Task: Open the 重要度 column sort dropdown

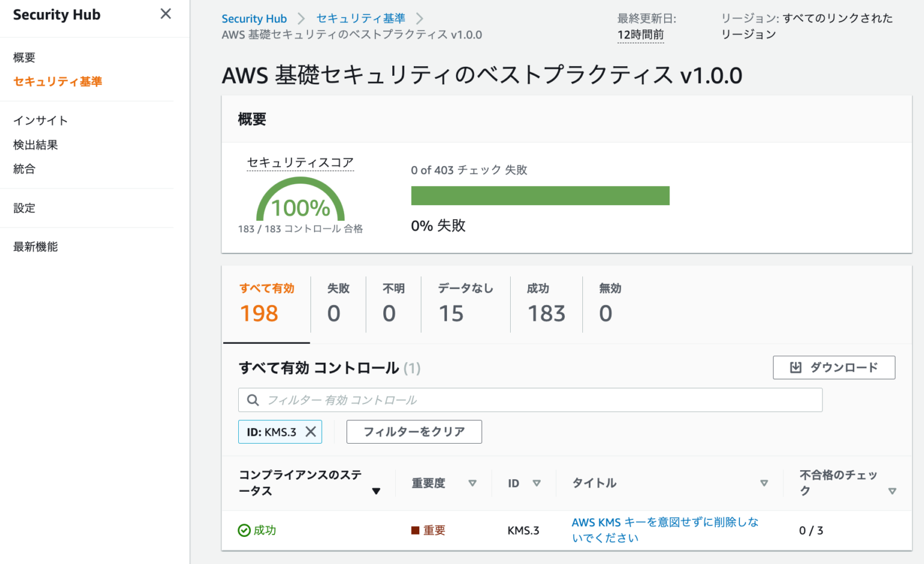Action: point(473,483)
